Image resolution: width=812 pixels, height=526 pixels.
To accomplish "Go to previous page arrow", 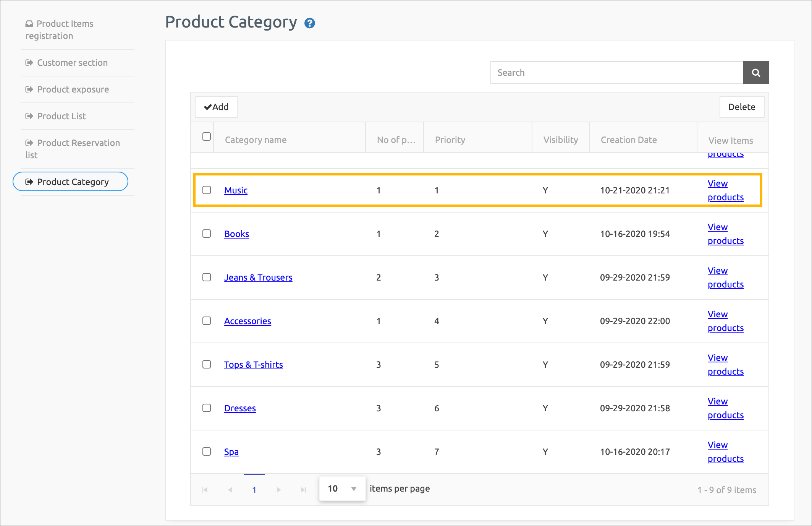I will click(230, 490).
